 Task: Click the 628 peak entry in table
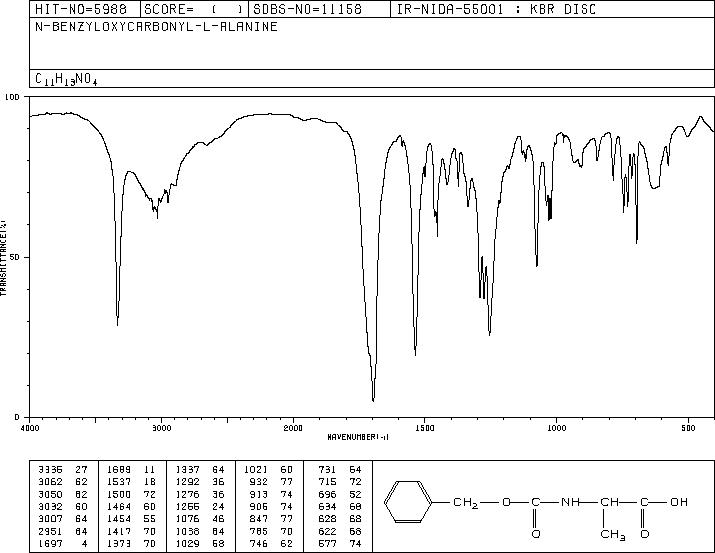(340, 519)
